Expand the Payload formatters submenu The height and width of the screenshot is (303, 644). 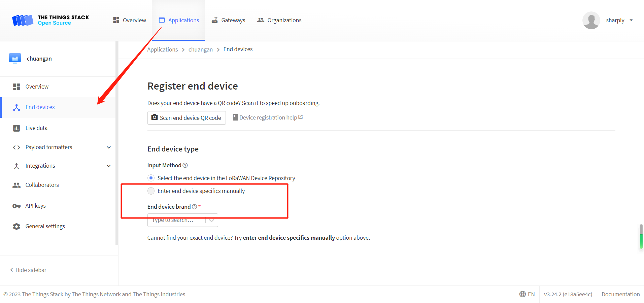click(x=109, y=147)
